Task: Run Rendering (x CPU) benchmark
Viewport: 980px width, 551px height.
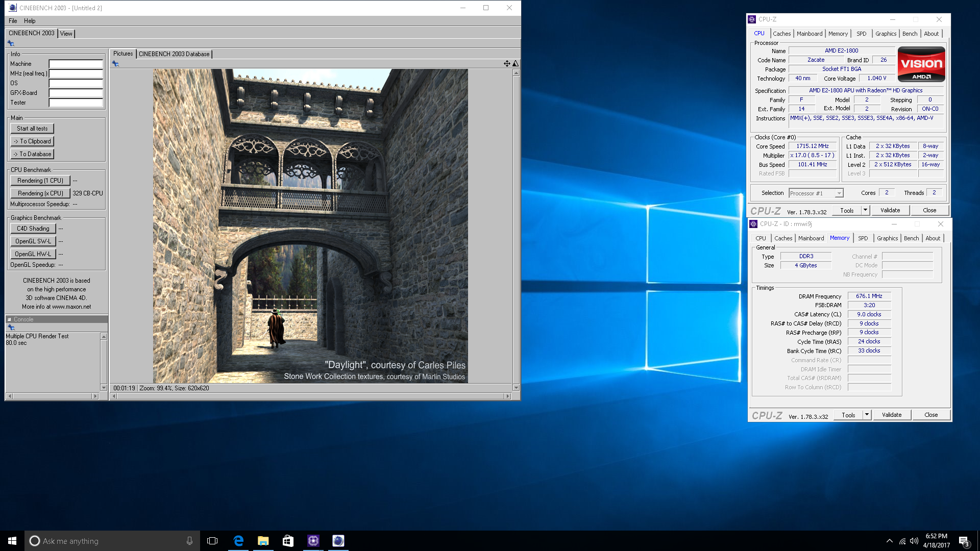Action: coord(40,193)
